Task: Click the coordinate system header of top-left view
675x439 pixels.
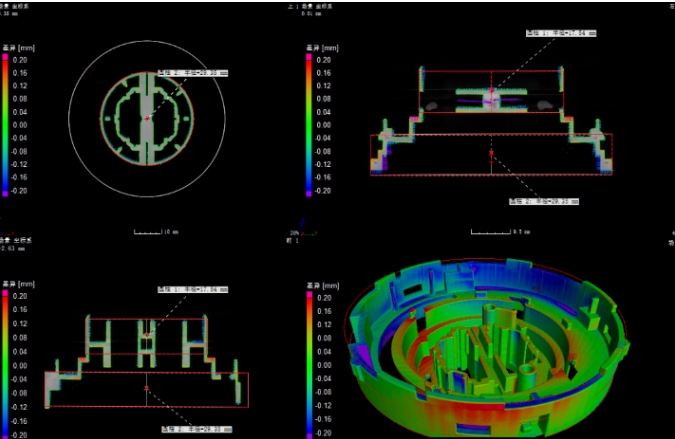Action: pyautogui.click(x=17, y=5)
